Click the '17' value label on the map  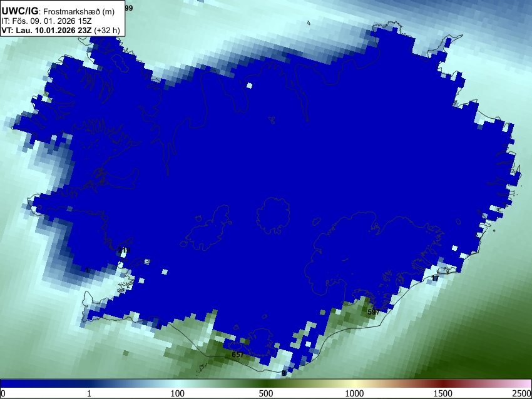(x=435, y=278)
